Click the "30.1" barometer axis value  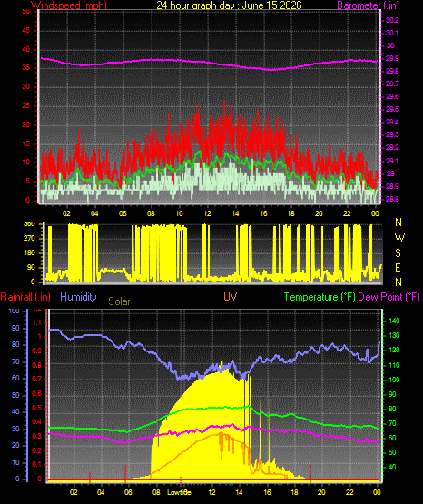click(x=392, y=33)
